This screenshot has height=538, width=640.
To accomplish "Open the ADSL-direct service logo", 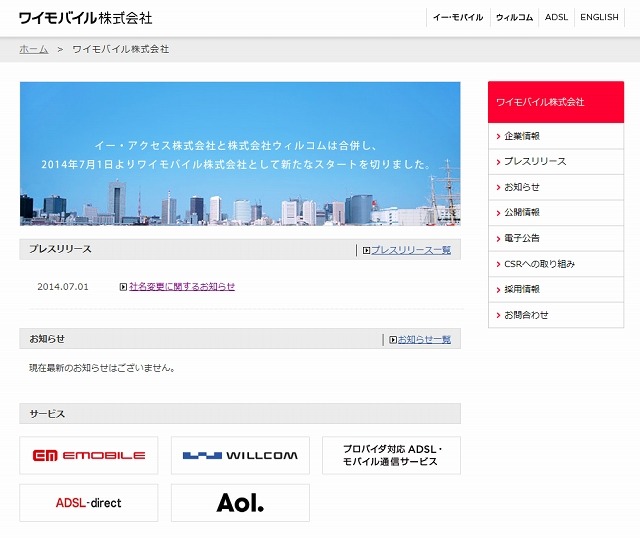I will [x=89, y=503].
